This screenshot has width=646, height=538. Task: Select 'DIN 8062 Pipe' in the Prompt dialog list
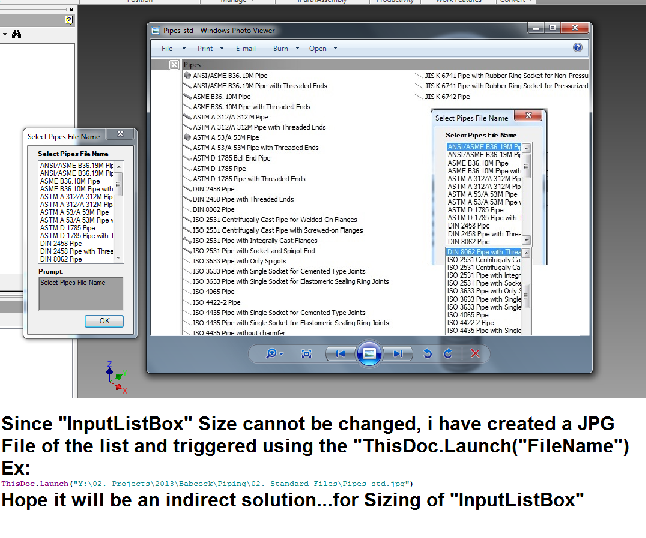pos(61,259)
